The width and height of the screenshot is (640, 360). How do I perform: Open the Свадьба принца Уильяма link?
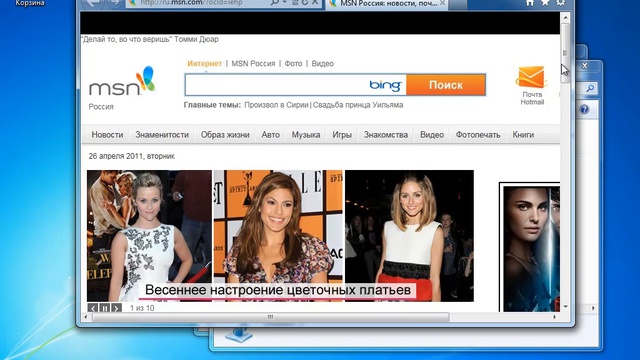358,105
